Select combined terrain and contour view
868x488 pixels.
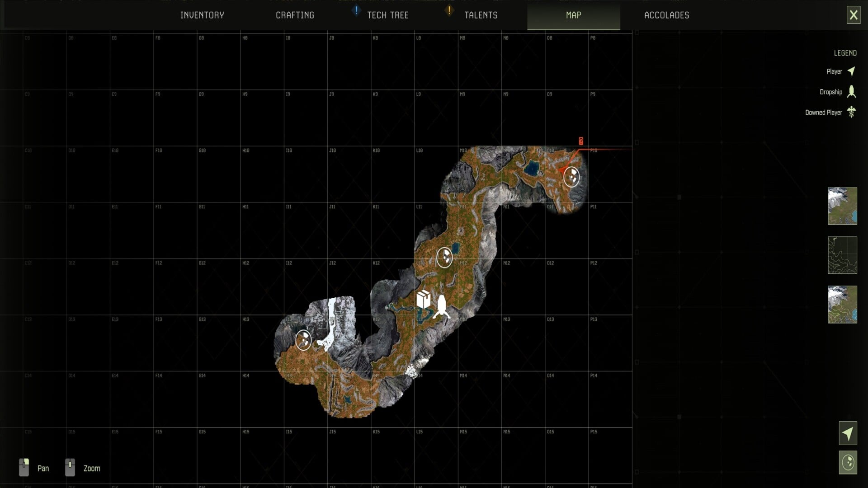842,305
